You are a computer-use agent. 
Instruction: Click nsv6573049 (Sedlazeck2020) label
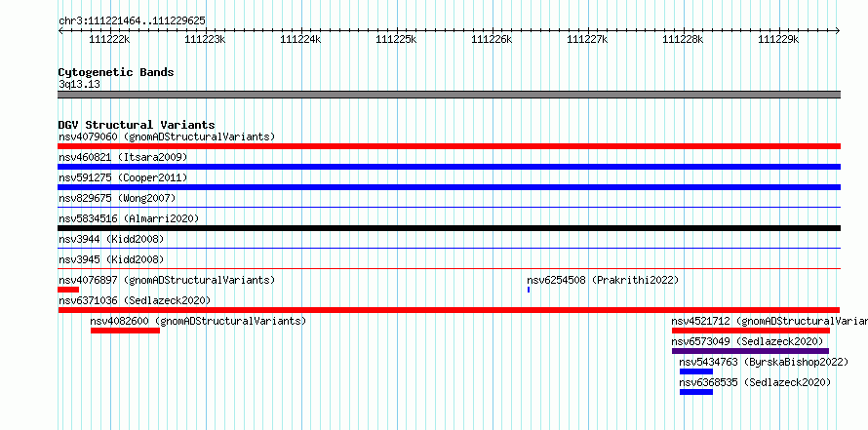[747, 341]
